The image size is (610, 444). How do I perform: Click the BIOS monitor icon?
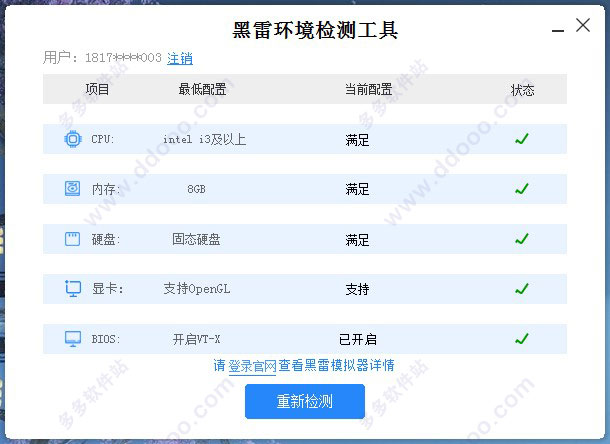click(x=73, y=339)
